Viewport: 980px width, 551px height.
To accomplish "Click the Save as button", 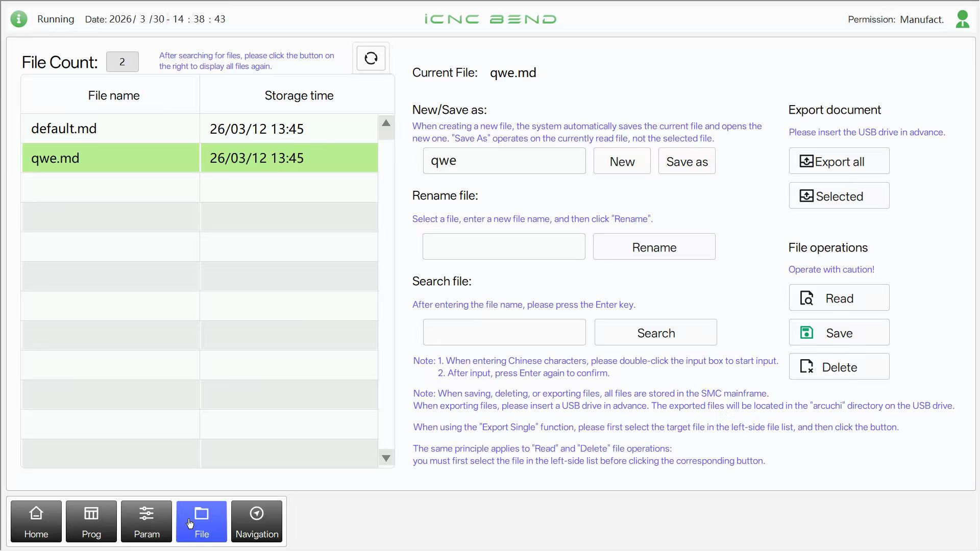I will click(687, 161).
